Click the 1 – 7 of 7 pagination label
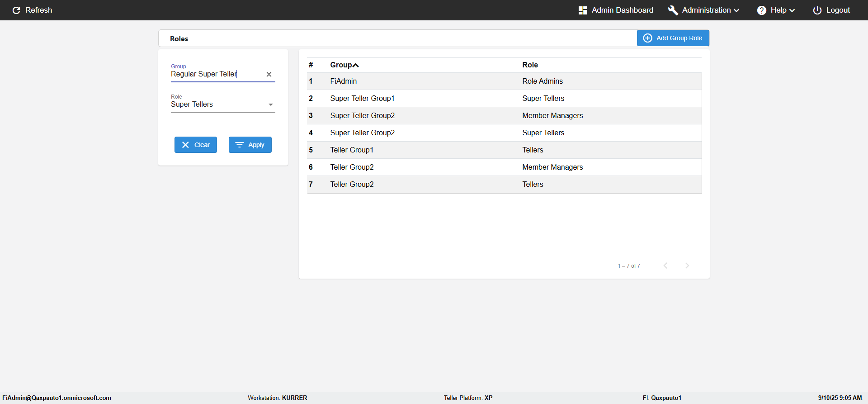This screenshot has height=404, width=868. [629, 266]
